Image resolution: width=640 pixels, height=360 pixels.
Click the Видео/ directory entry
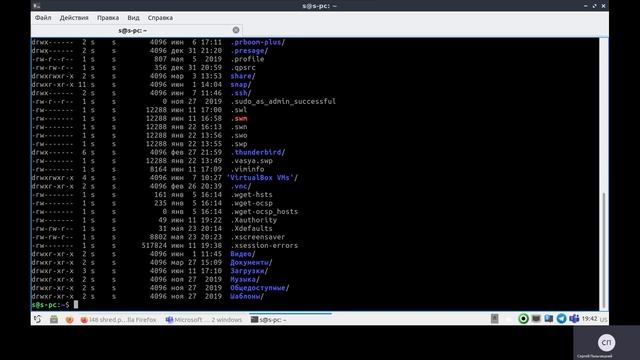click(243, 254)
